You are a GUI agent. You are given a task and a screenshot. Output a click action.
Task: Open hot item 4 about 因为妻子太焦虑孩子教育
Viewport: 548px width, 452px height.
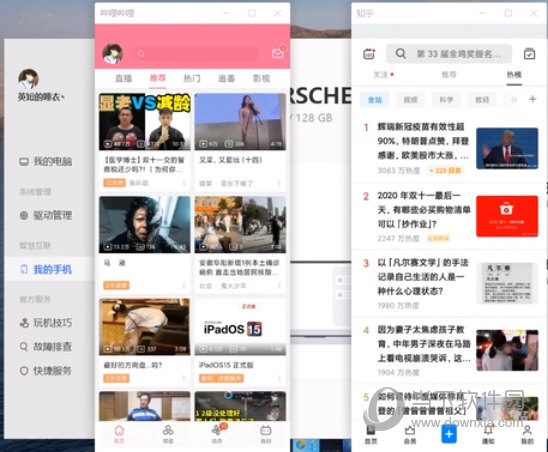pos(449,350)
